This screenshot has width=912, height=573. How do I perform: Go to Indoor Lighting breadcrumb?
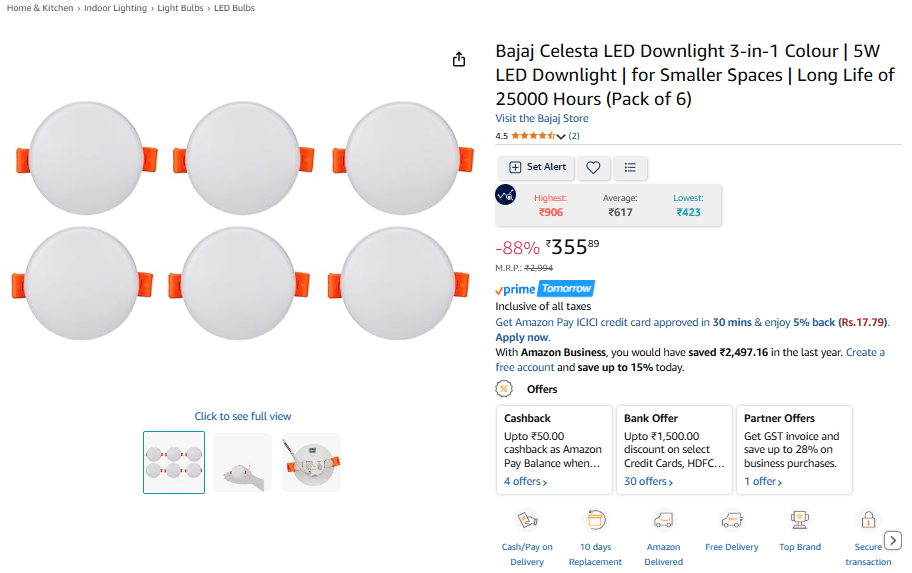click(x=115, y=8)
